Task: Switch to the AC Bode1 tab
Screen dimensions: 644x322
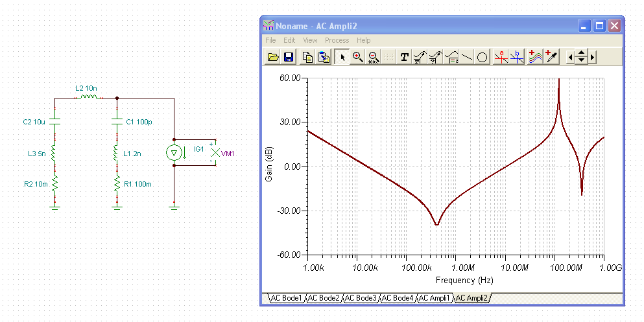Action: [x=286, y=298]
